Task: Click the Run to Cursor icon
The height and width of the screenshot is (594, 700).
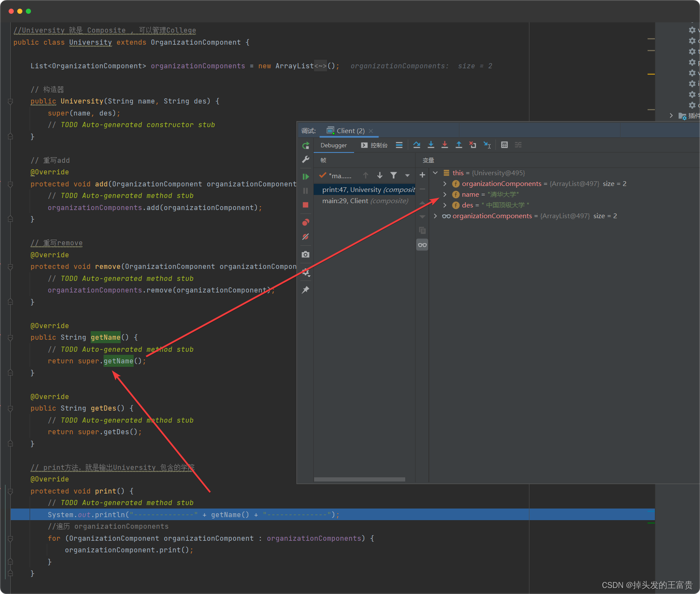Action: (x=487, y=145)
